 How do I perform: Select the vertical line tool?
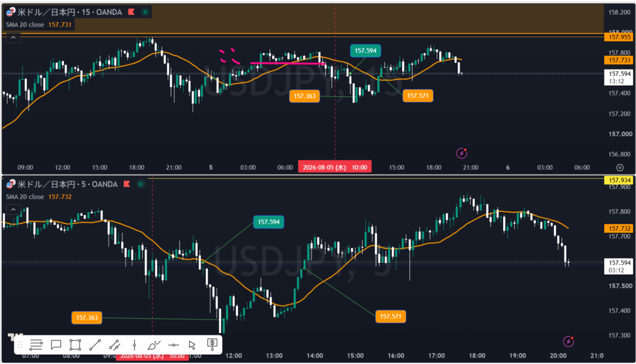coord(134,345)
